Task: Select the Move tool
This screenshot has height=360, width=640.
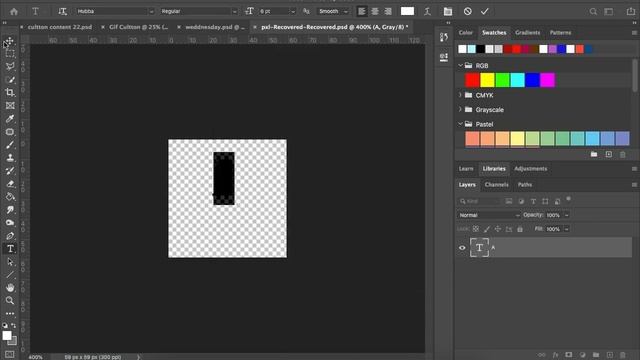Action: tap(10, 41)
